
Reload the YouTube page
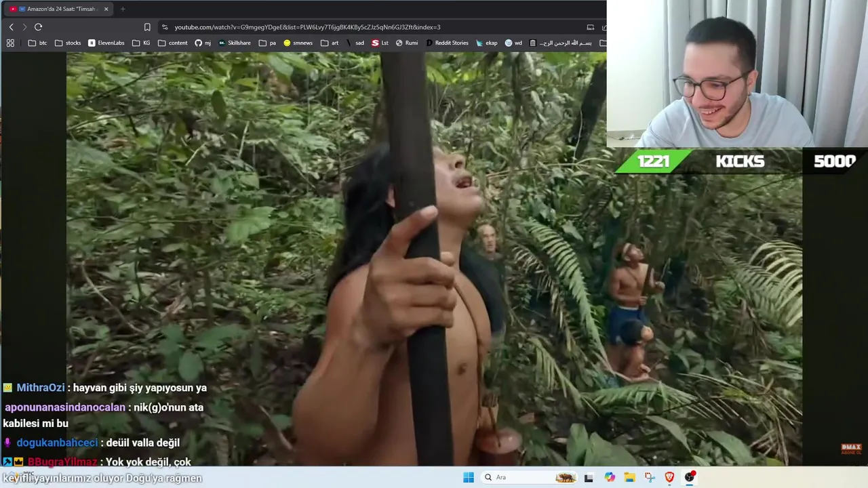[38, 27]
